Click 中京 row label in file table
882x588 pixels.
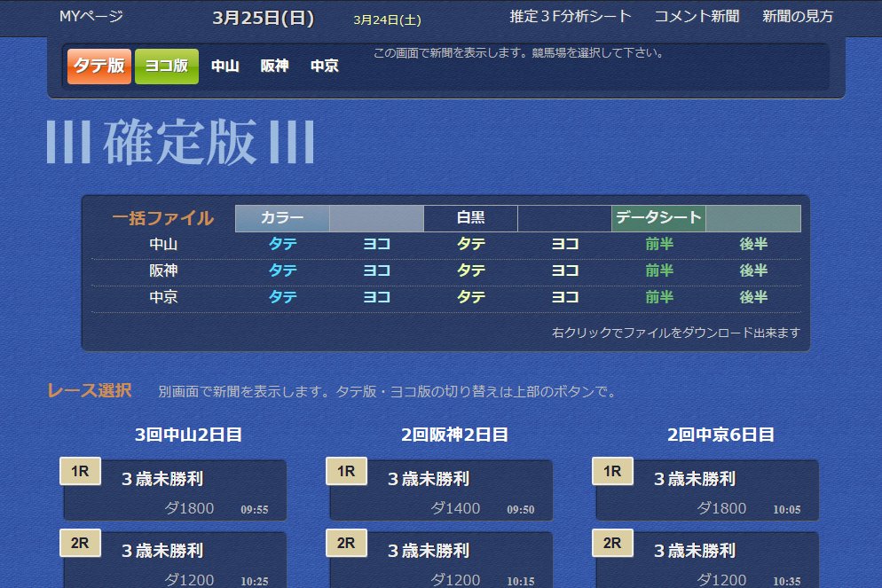point(163,297)
